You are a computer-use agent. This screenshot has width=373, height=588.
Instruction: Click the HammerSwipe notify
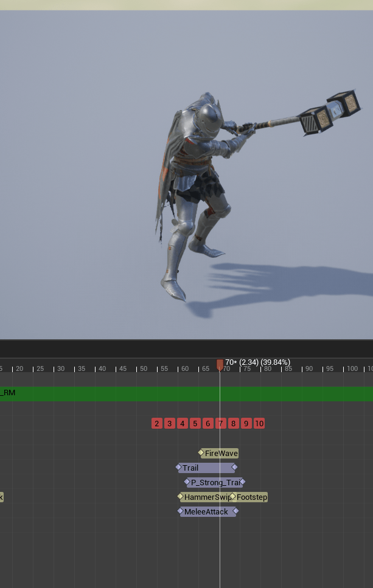click(x=206, y=497)
